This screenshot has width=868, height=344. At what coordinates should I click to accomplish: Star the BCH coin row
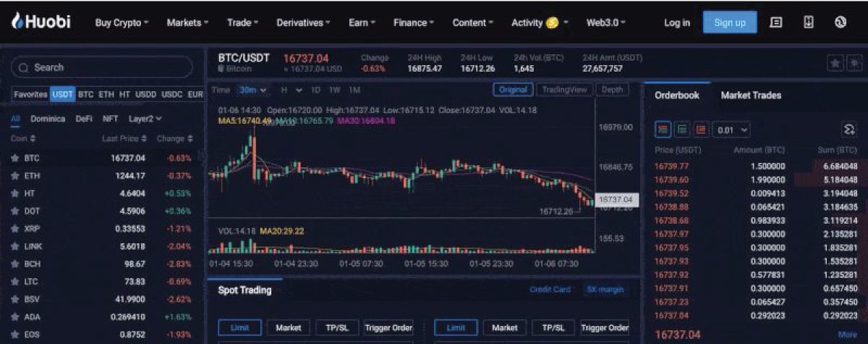tap(14, 264)
